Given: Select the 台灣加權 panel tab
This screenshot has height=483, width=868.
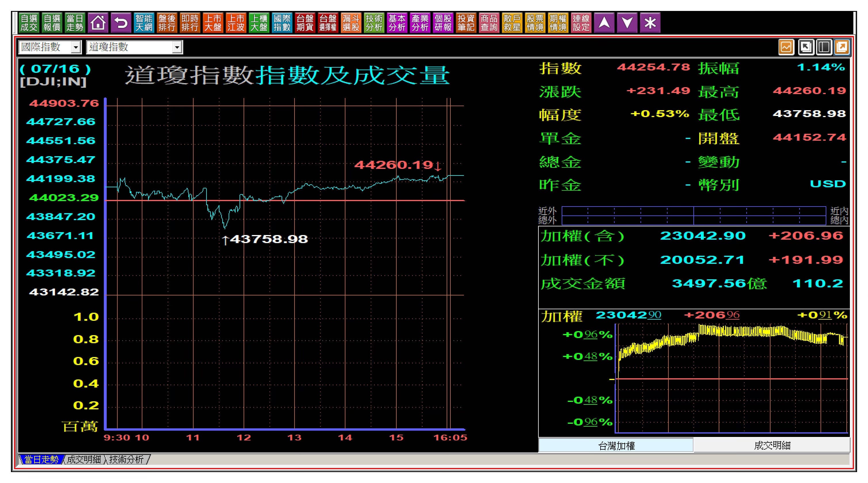Looking at the screenshot, I should click(616, 446).
